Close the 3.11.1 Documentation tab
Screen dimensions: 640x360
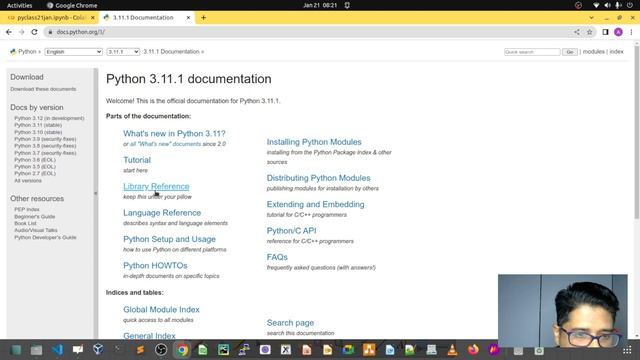tap(188, 18)
